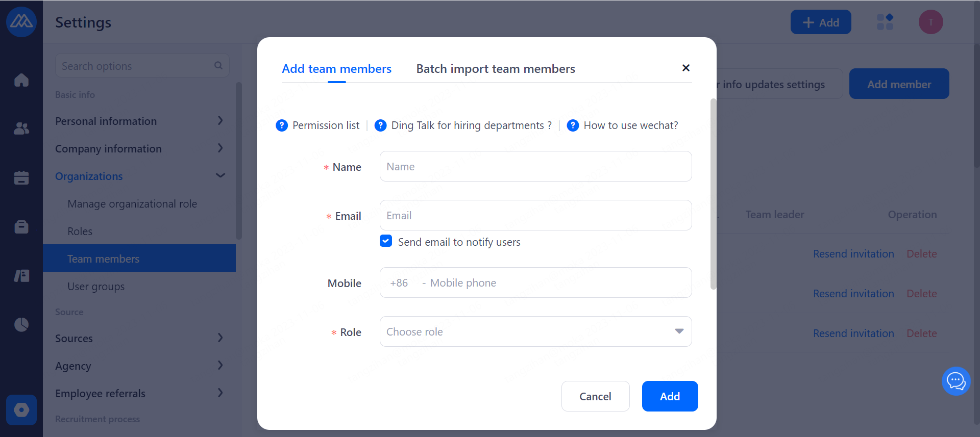Screen dimensions: 980x437
Task: Click the blue Add button in dialog
Action: coord(670,396)
